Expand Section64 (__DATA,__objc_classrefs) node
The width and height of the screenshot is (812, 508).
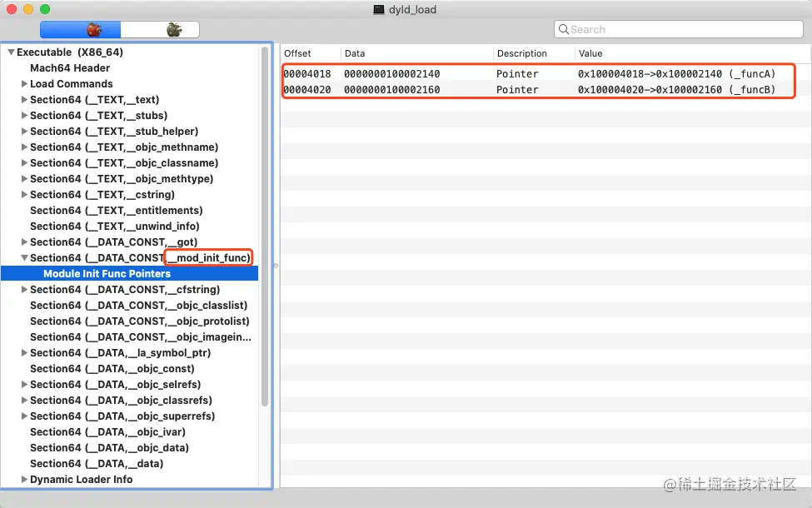point(24,401)
